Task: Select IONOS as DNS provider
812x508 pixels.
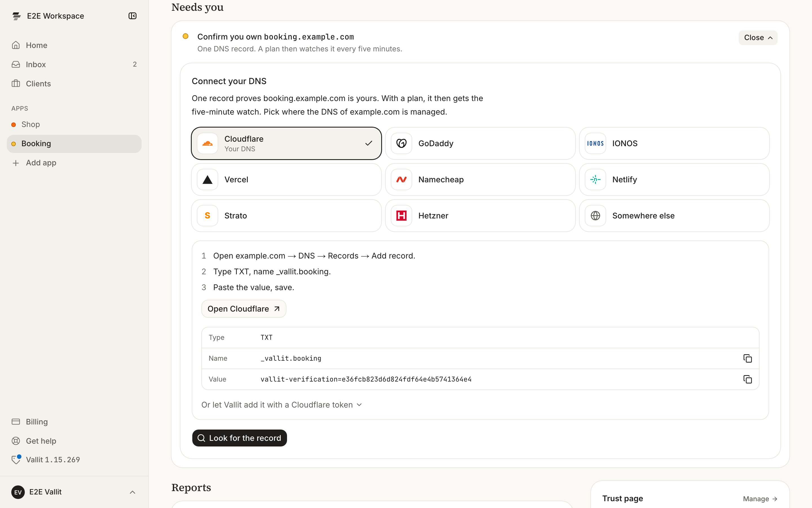Action: pyautogui.click(x=674, y=143)
